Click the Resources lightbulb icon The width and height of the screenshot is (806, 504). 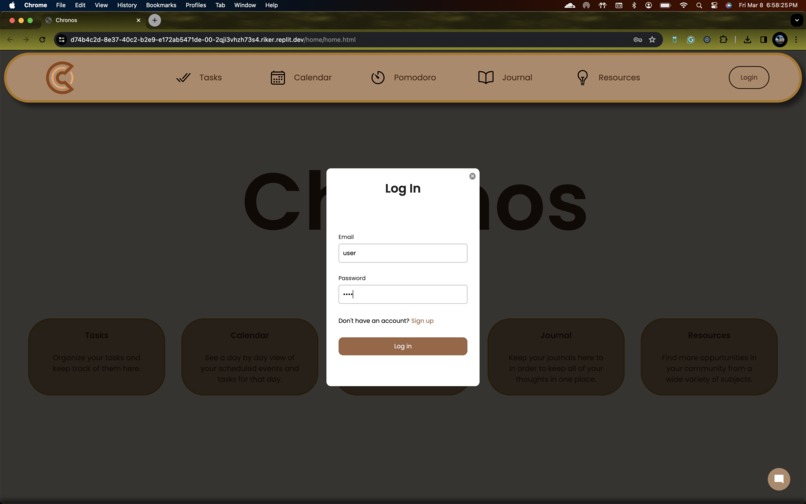582,78
